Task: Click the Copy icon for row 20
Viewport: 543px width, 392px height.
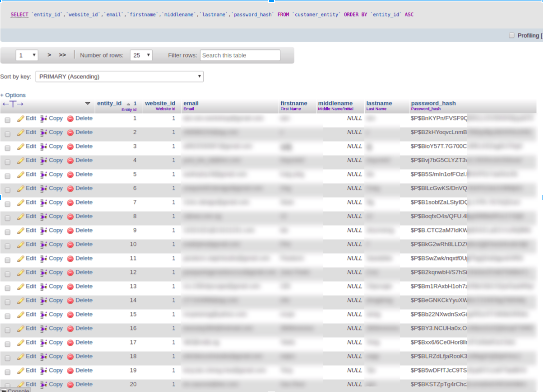Action: (x=44, y=384)
